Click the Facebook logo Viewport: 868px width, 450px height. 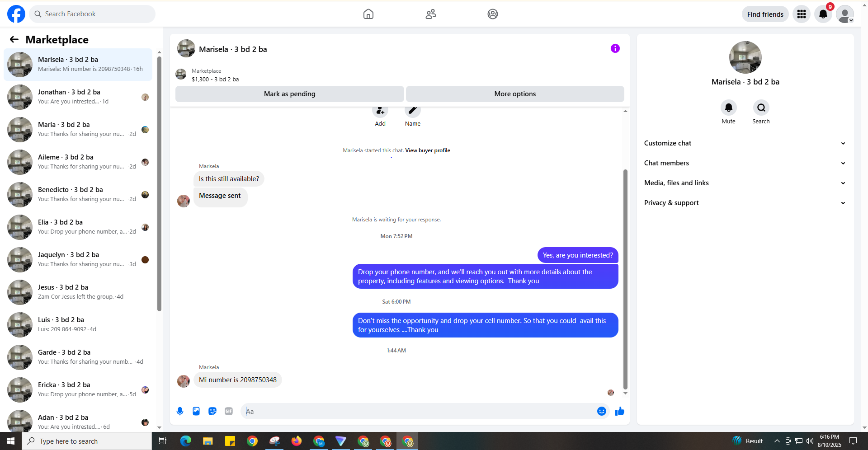(x=16, y=14)
